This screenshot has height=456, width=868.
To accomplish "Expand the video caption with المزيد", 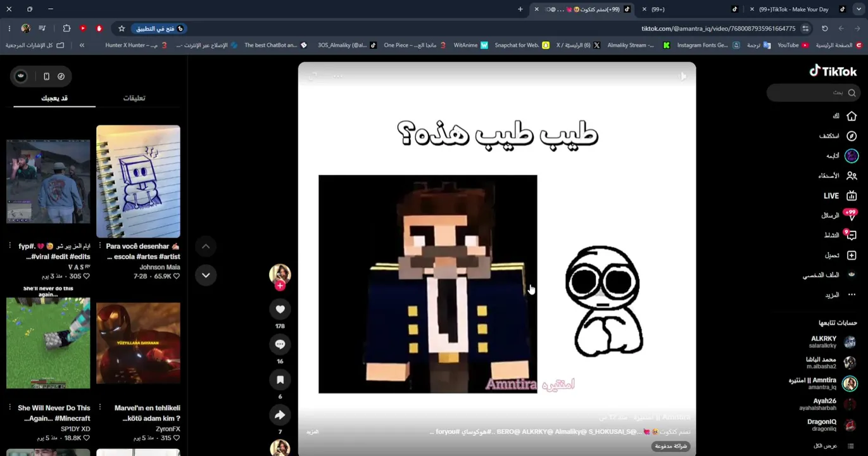I will coord(312,431).
